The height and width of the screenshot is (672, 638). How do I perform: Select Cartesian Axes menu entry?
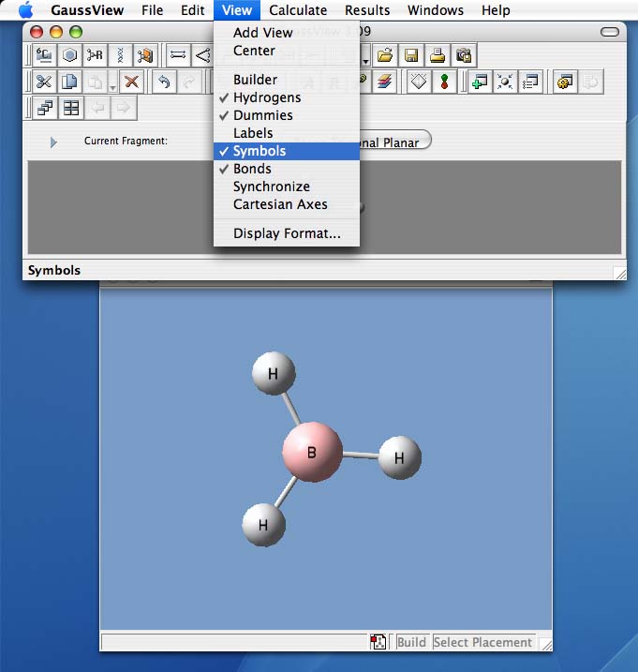click(x=280, y=204)
